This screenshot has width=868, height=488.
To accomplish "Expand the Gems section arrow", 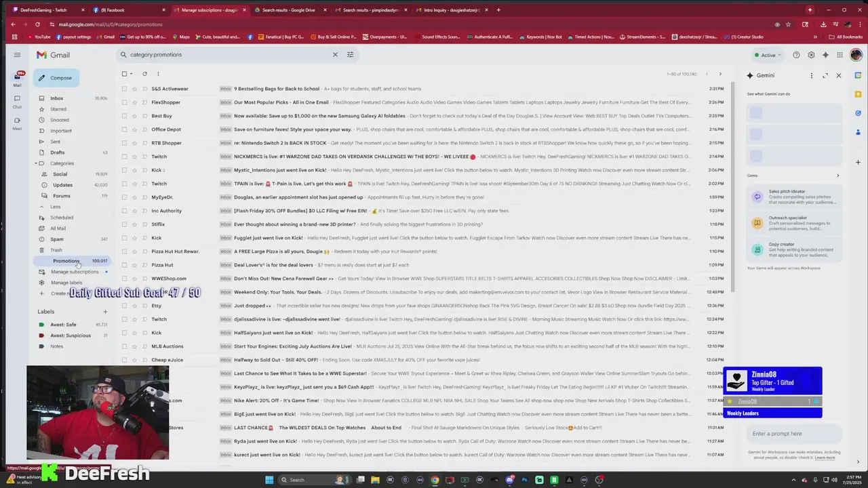I will pyautogui.click(x=837, y=176).
